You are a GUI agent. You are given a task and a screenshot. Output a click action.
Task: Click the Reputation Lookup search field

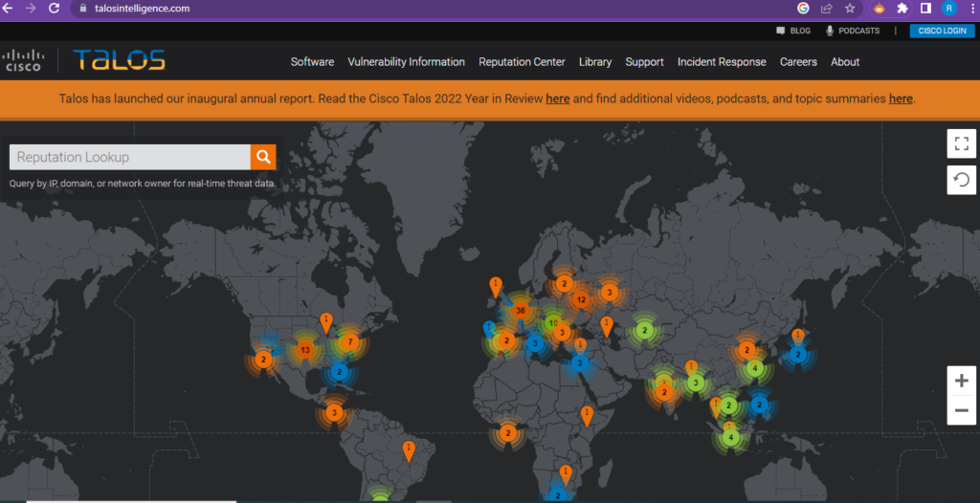(x=130, y=157)
